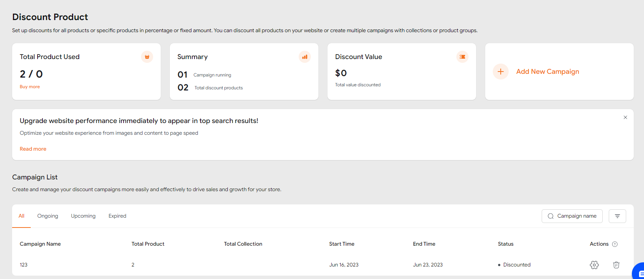Image resolution: width=644 pixels, height=279 pixels.
Task: Switch to the Ongoing tab
Action: (x=48, y=216)
